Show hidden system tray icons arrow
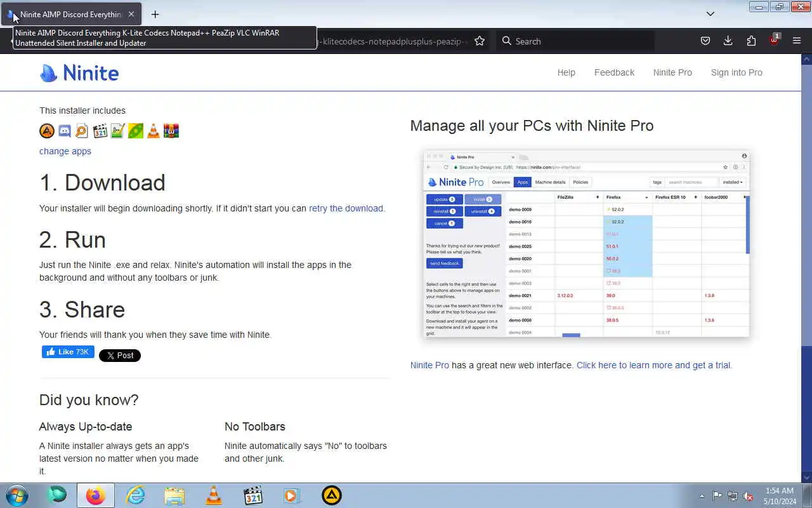This screenshot has width=812, height=508. pos(702,496)
